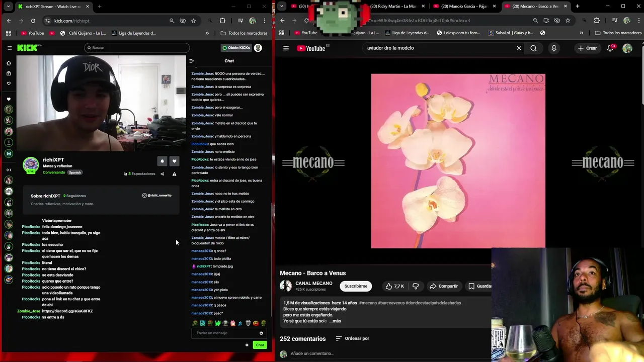Run YouTube search with magnifier button

pos(533,48)
